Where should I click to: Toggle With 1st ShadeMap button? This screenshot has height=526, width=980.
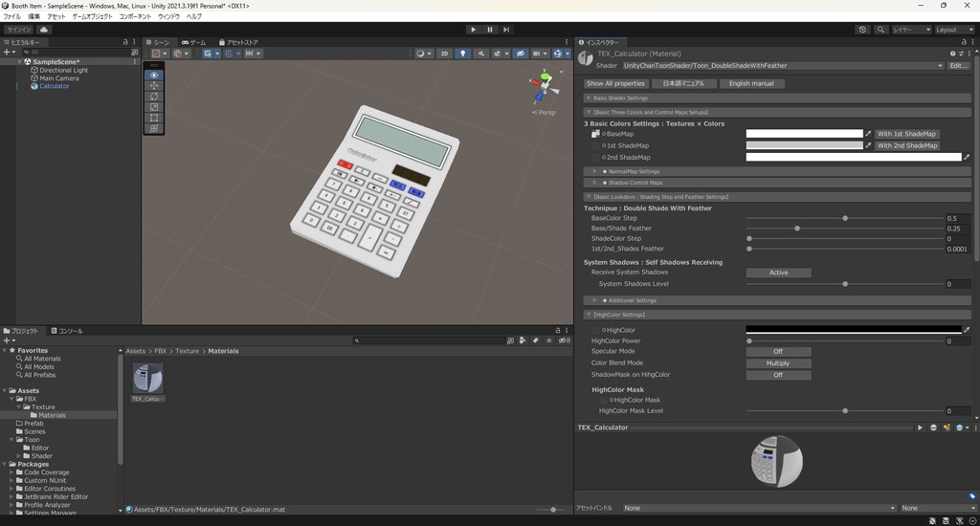coord(906,134)
